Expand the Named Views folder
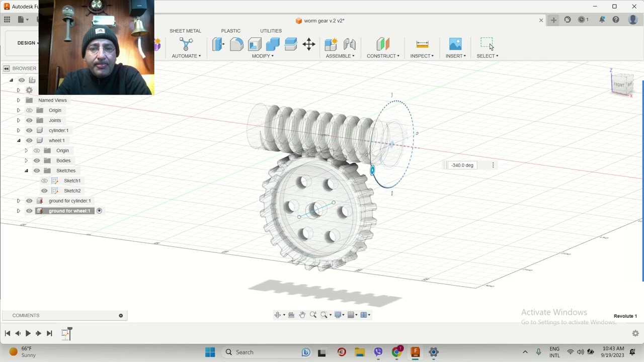Screen dimensions: 644x362 point(19,100)
